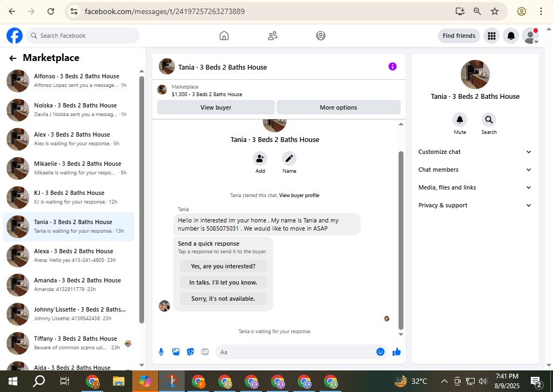Open Windows Start menu
Screen dimensions: 553x392
pos(13,381)
